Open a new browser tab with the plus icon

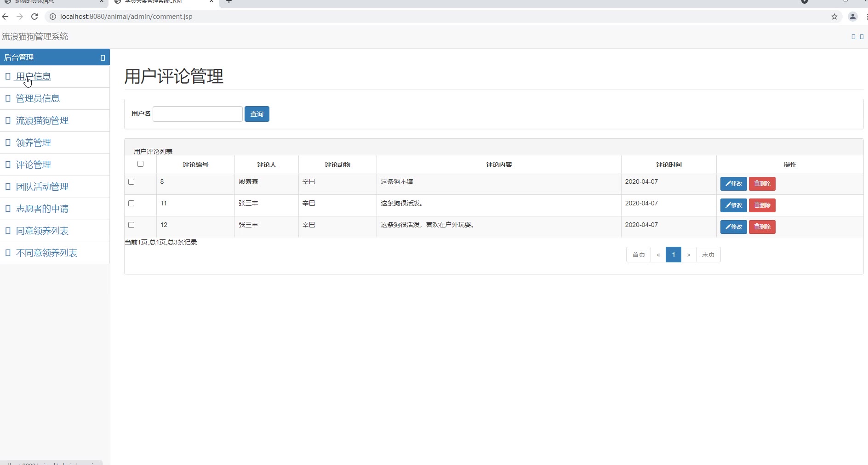[229, 1]
